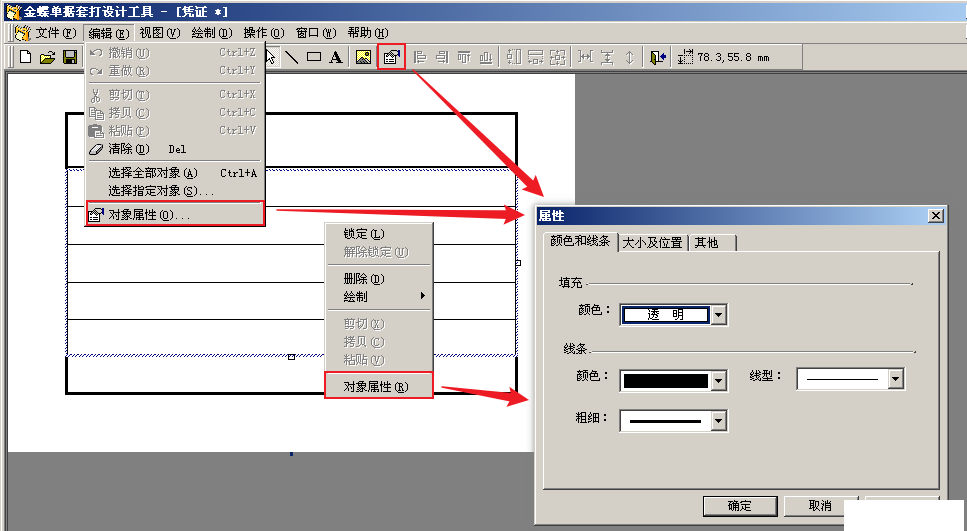The width and height of the screenshot is (967, 531).
Task: Close the 属性 dialog with X
Action: point(936,215)
